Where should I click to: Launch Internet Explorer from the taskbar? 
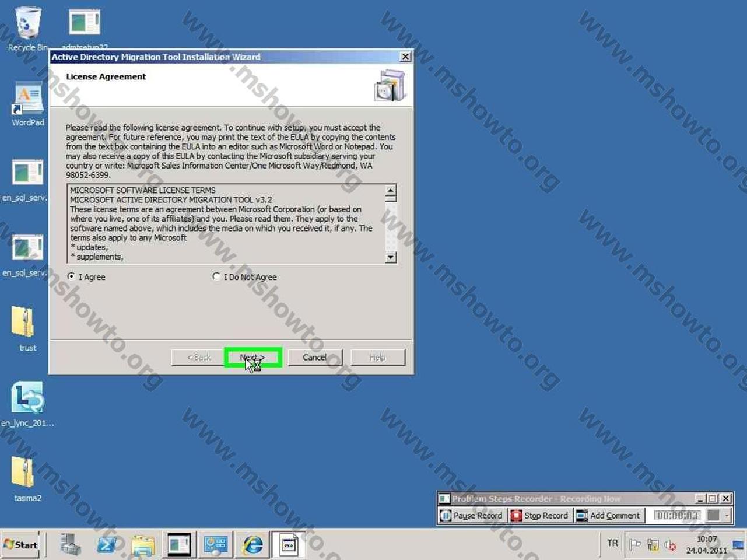(x=252, y=545)
